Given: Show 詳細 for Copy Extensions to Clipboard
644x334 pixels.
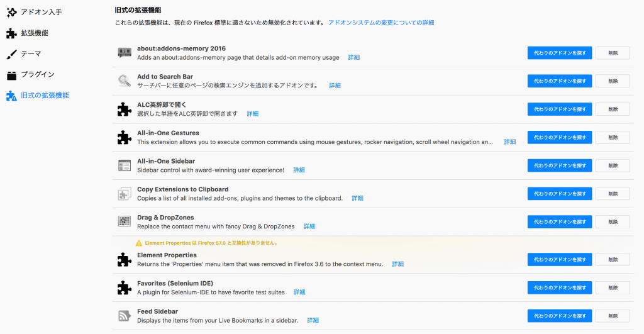Looking at the screenshot, I should coord(357,198).
